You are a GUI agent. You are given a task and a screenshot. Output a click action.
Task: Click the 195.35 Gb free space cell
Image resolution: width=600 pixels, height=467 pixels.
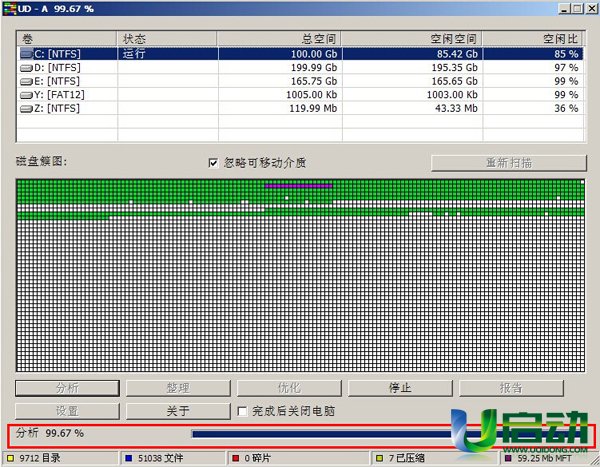[x=412, y=68]
